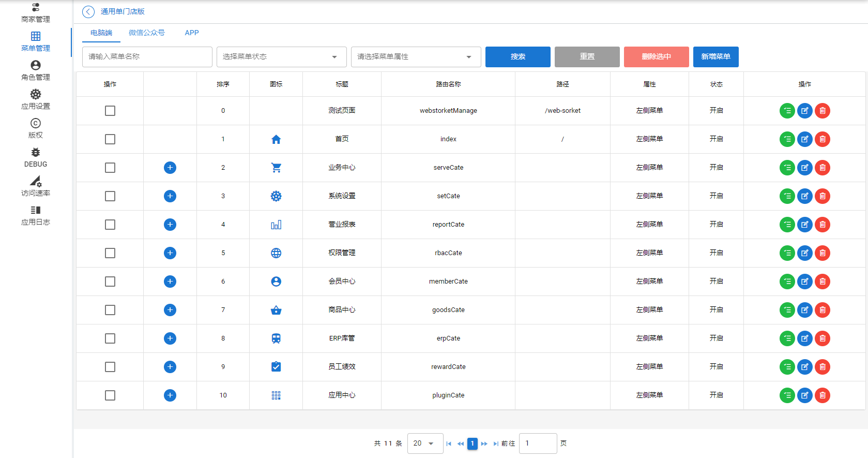This screenshot has width=868, height=458.
Task: Click the blue edit icon for 员工绩效
Action: [805, 367]
